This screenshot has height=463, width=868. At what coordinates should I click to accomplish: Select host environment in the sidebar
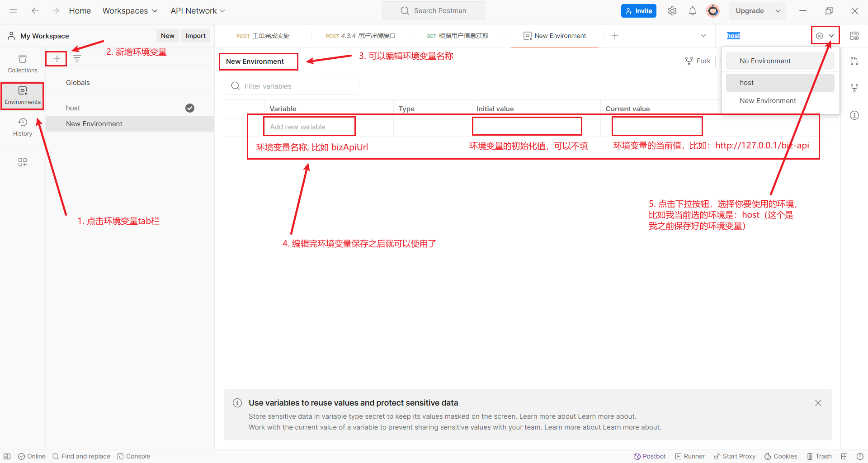(x=130, y=108)
